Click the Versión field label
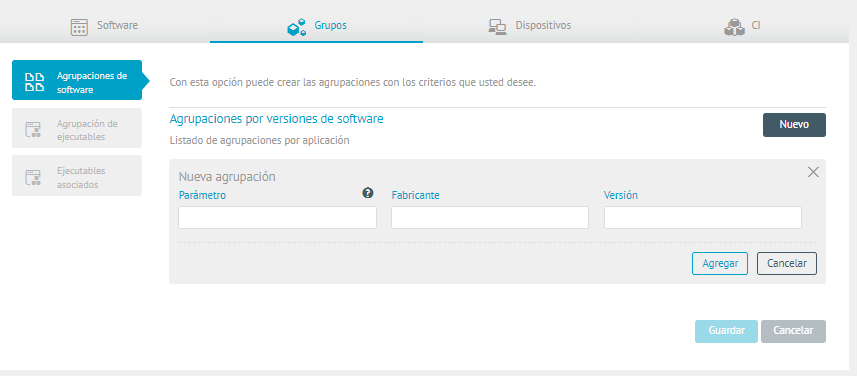 coord(620,195)
